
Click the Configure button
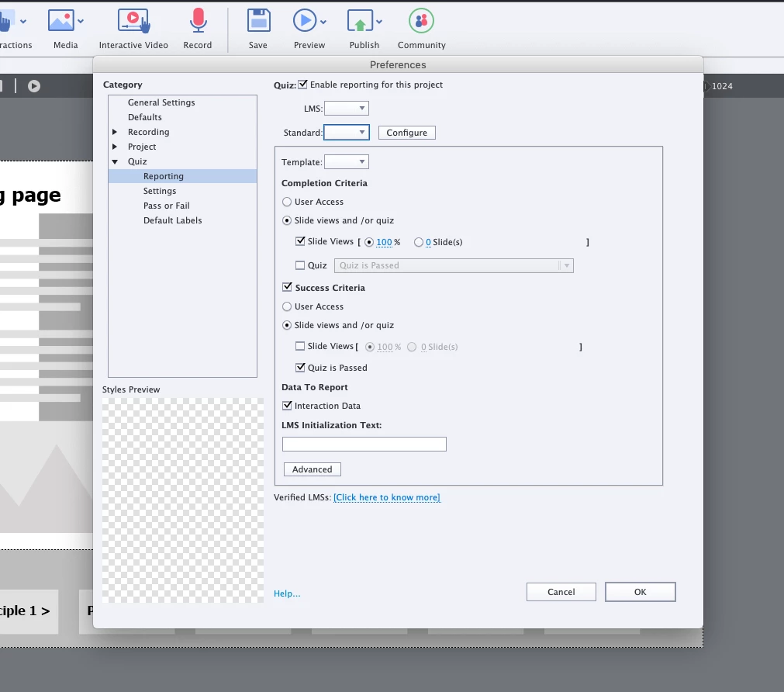[x=407, y=133]
